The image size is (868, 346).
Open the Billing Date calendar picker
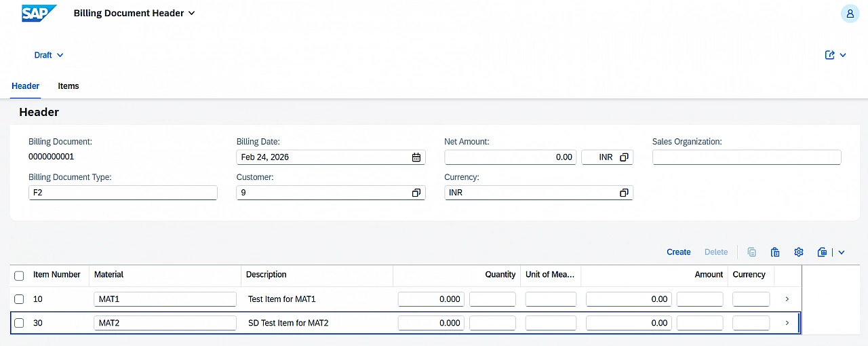click(416, 157)
